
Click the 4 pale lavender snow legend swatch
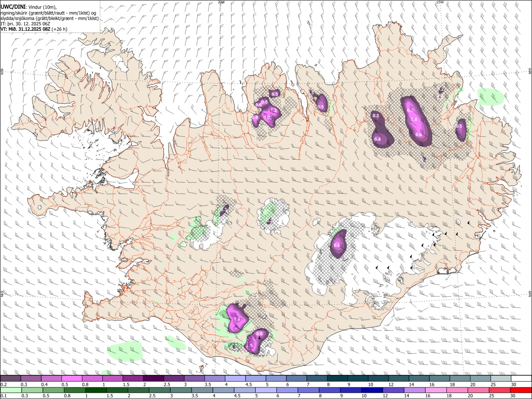coord(234,379)
